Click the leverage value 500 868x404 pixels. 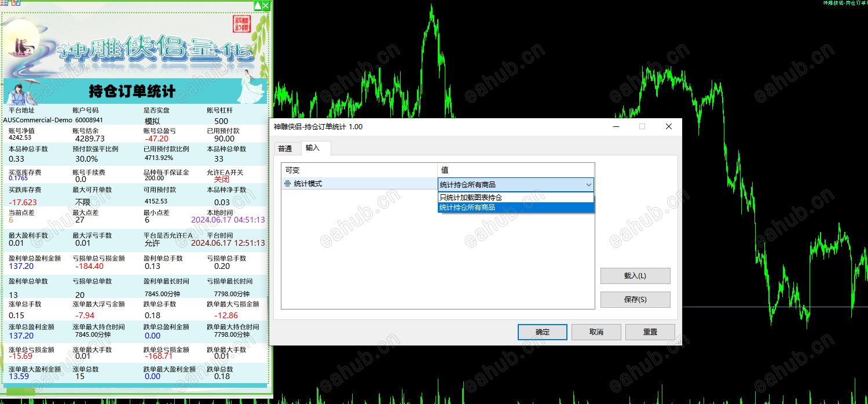221,121
